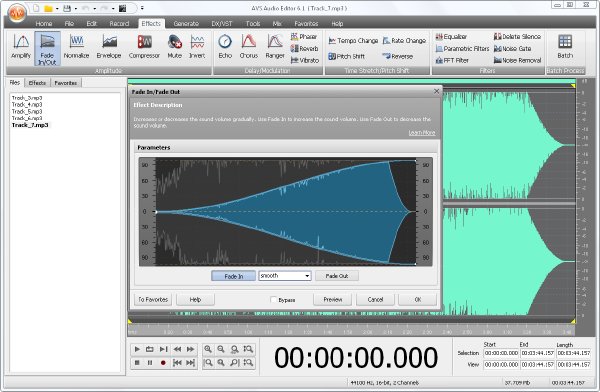Start playback with the Play button

137,349
